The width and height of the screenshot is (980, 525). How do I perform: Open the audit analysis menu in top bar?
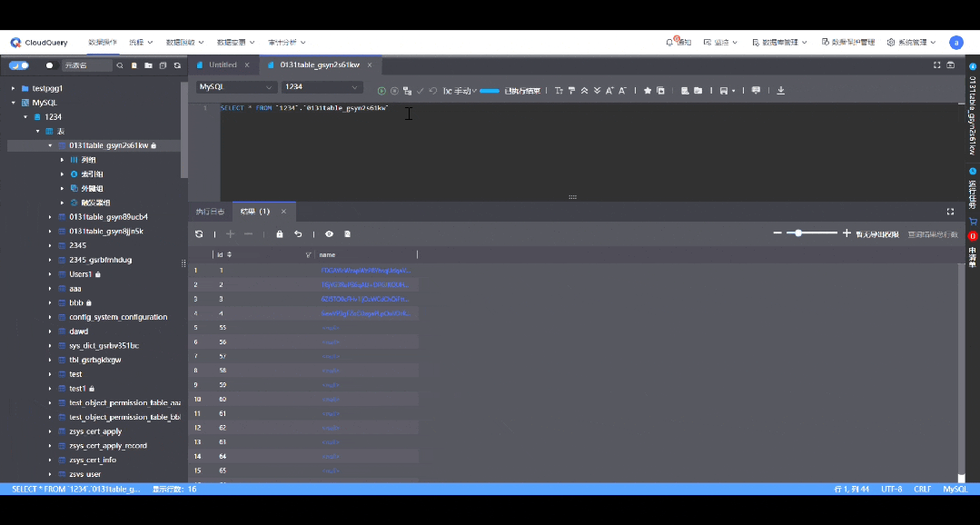click(287, 43)
